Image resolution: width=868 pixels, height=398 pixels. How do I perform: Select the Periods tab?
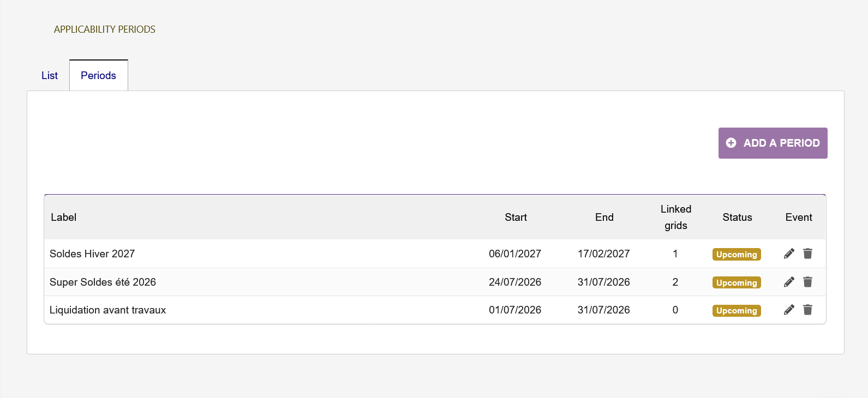(99, 76)
